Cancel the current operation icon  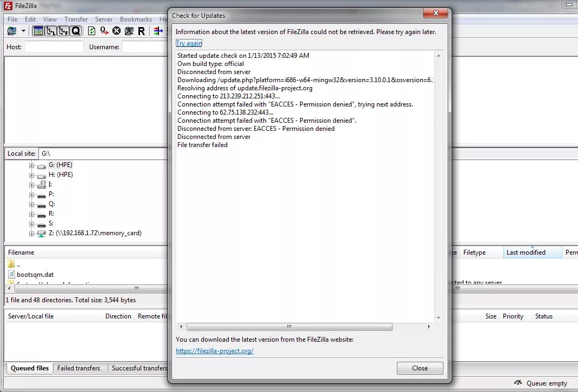[x=116, y=31]
